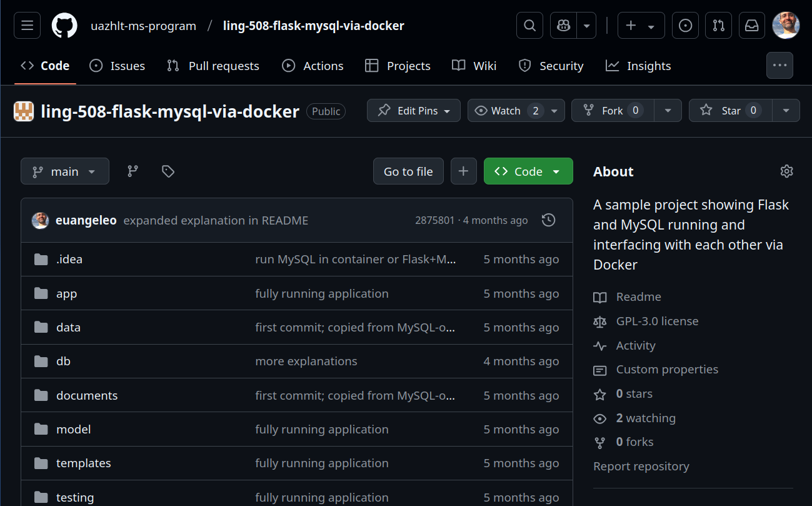The width and height of the screenshot is (812, 506).
Task: Open the Create new plus menu
Action: (x=641, y=26)
